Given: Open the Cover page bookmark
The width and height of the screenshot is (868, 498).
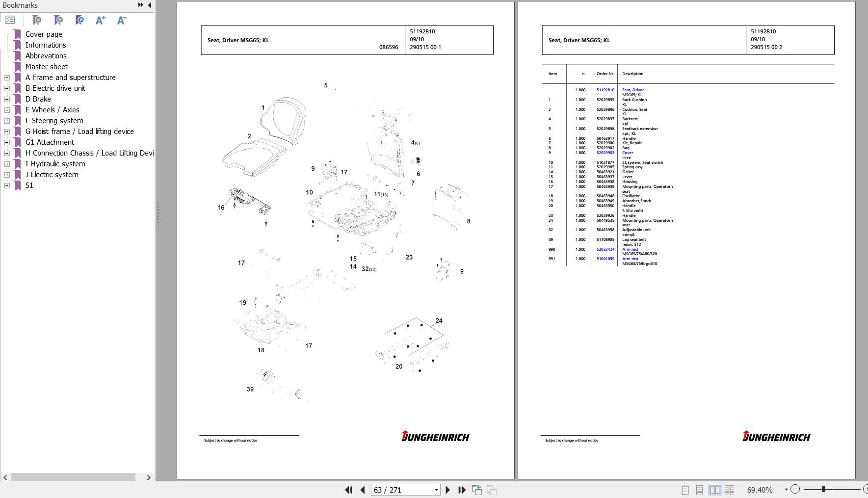Looking at the screenshot, I should pyautogui.click(x=44, y=34).
